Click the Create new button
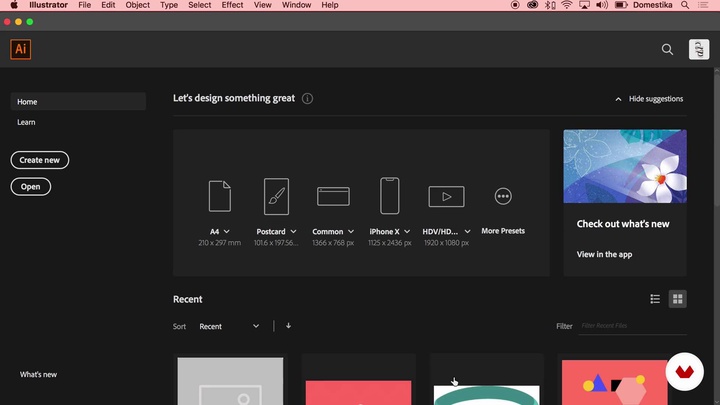720x405 pixels. (x=40, y=160)
